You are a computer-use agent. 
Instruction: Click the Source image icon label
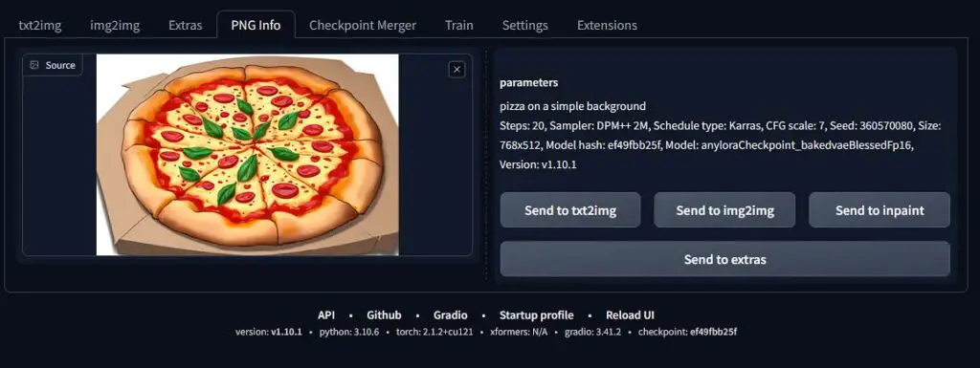[x=53, y=65]
